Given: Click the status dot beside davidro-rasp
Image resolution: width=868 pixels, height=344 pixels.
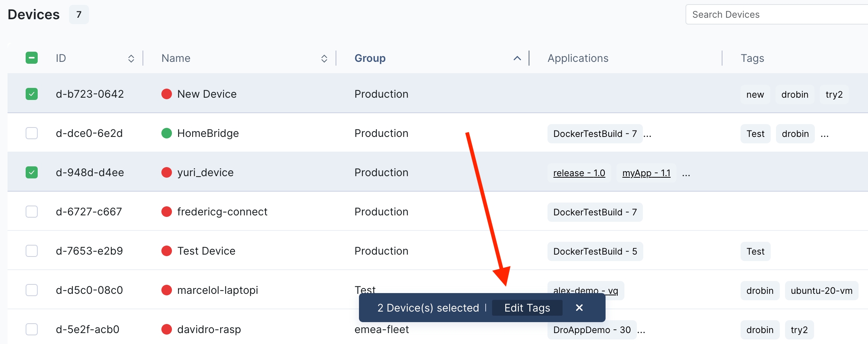Looking at the screenshot, I should (x=166, y=329).
